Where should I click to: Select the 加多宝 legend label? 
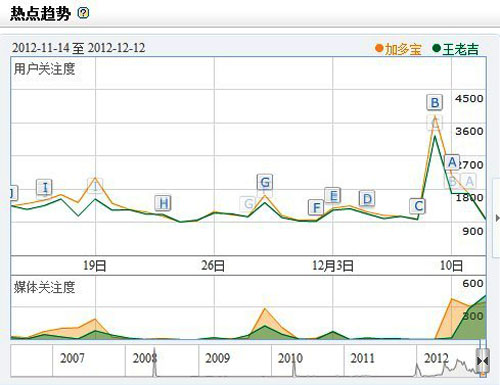(x=403, y=49)
